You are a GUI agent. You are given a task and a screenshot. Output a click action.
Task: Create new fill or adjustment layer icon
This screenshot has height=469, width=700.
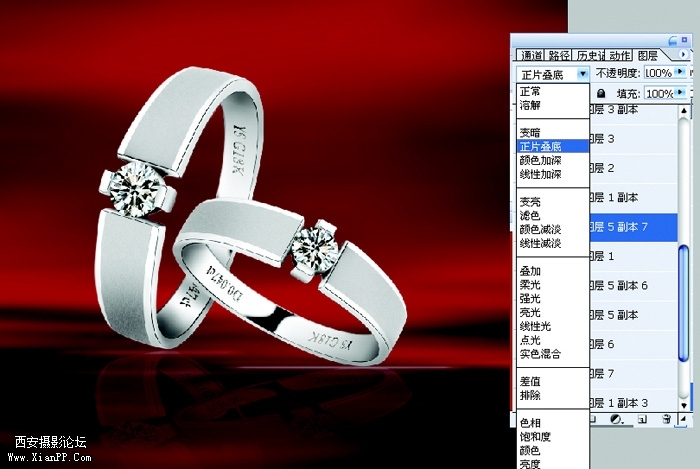point(616,419)
